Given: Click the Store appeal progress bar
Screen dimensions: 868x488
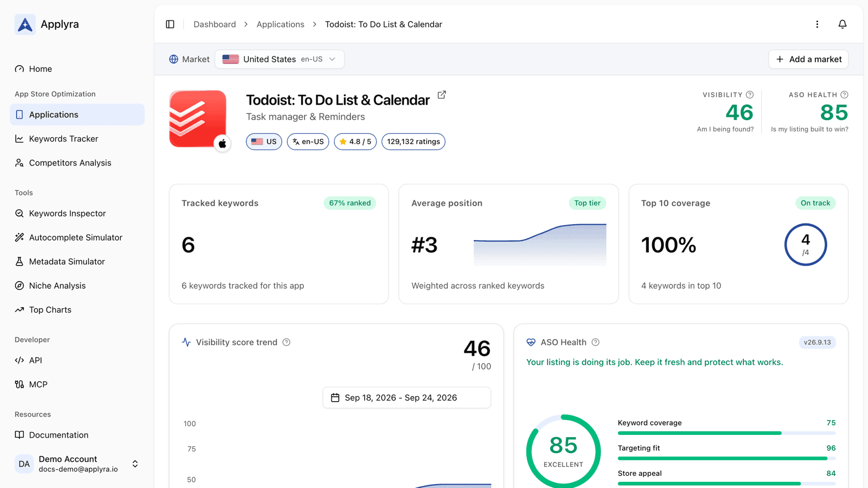Looking at the screenshot, I should point(726,484).
